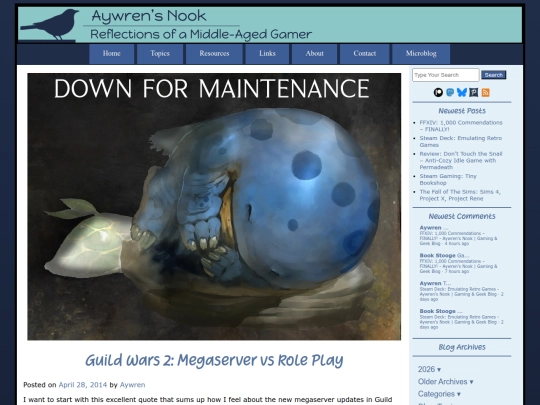Click the Down For Maintenance featured image

click(214, 207)
